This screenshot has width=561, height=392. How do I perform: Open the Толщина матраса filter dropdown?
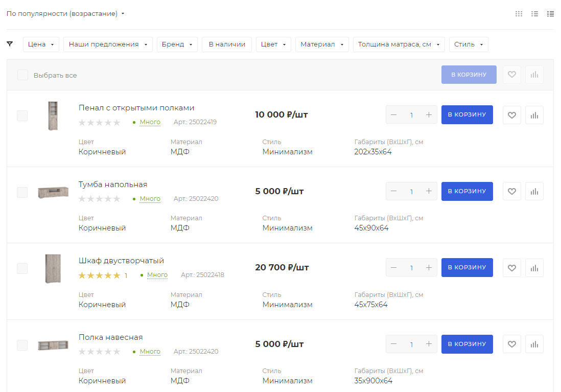click(399, 44)
